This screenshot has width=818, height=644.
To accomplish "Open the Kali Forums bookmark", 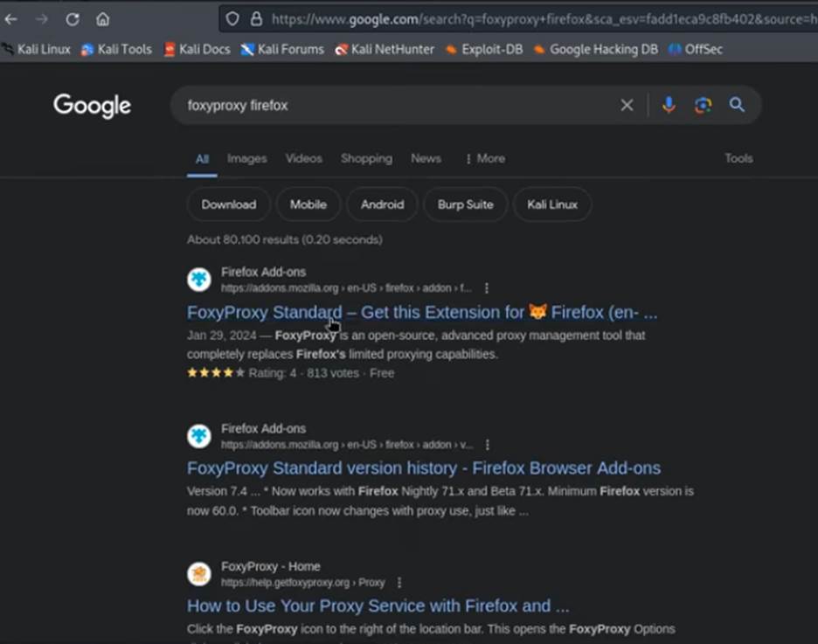I will 282,49.
